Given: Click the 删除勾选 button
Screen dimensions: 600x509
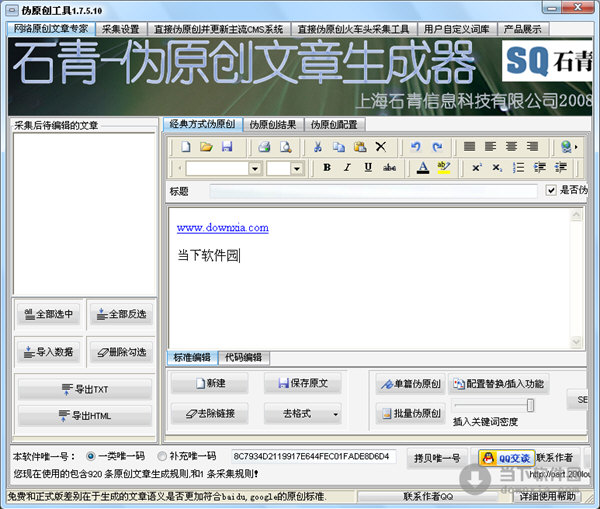Looking at the screenshot, I should pos(122,352).
